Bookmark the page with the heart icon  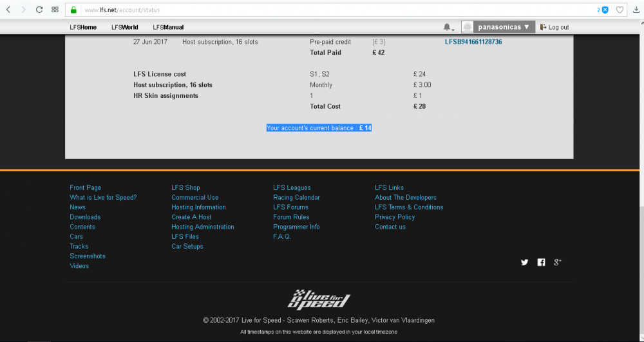pos(620,10)
